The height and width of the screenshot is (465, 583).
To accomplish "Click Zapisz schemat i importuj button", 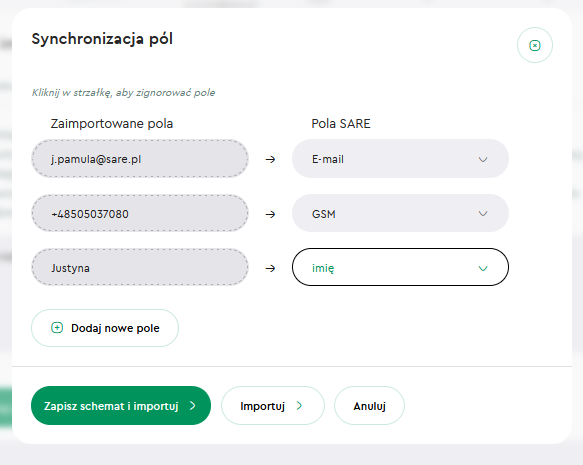I will click(x=121, y=406).
